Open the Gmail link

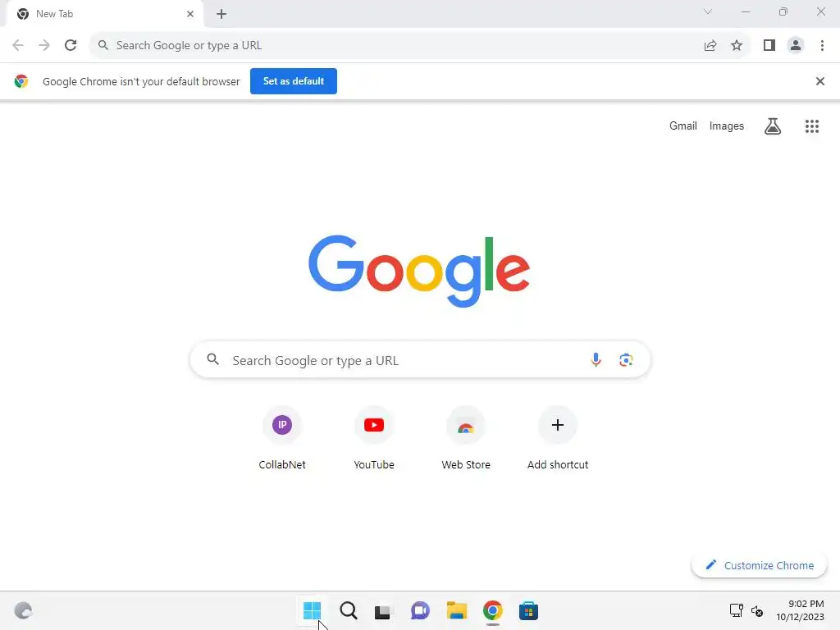tap(683, 126)
